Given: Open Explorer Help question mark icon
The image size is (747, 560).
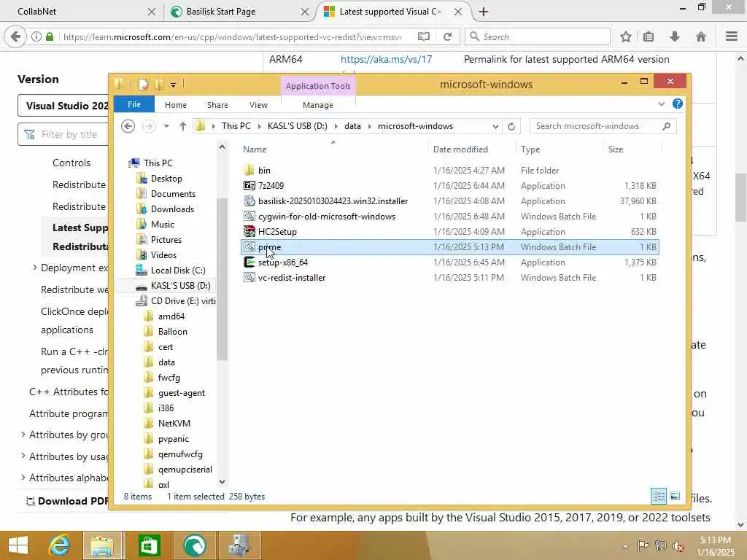Looking at the screenshot, I should pyautogui.click(x=678, y=104).
